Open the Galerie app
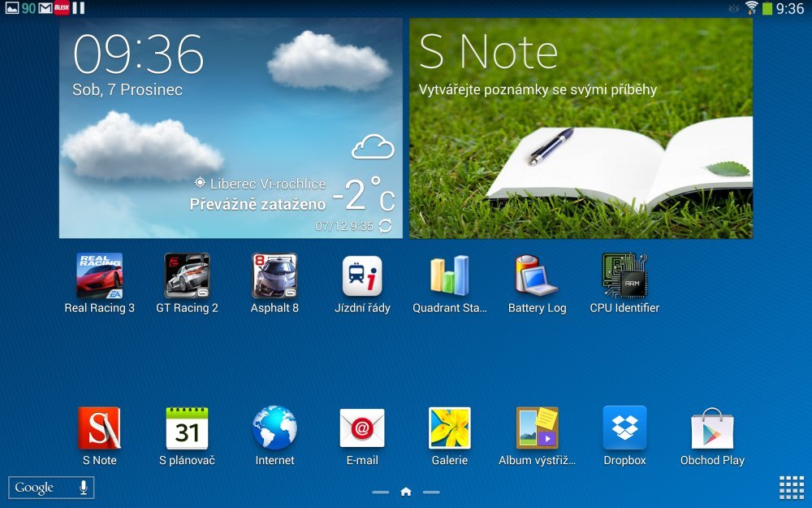Image resolution: width=812 pixels, height=508 pixels. [450, 428]
